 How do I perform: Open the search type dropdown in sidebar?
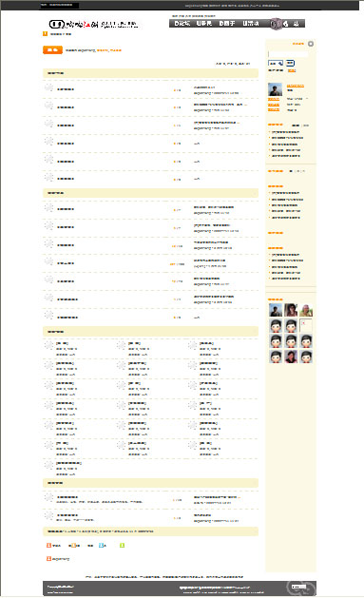[276, 64]
